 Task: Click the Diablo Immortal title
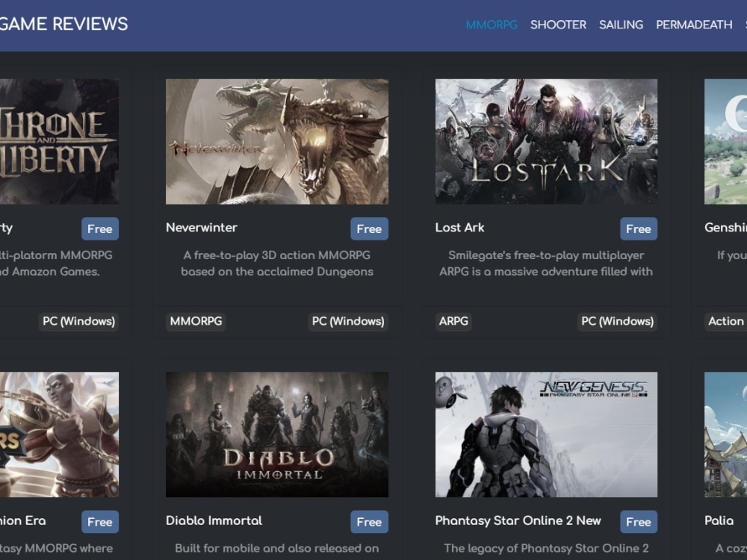(214, 520)
